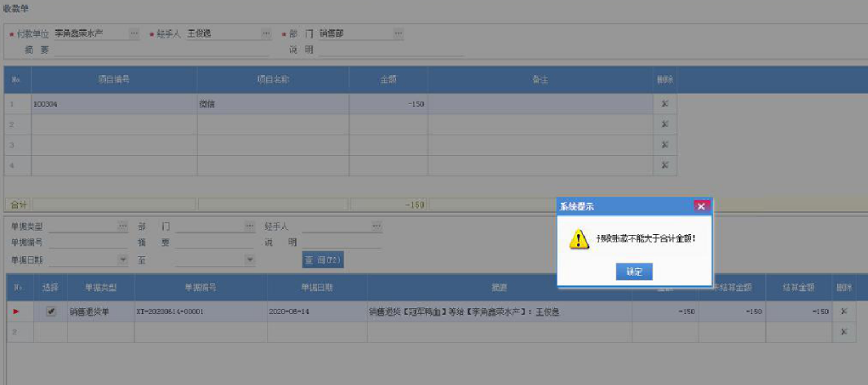The image size is (868, 385).
Task: Click the 查询(F3) button
Action: pos(323,259)
